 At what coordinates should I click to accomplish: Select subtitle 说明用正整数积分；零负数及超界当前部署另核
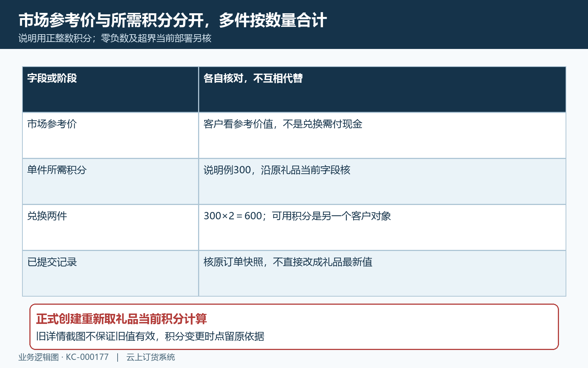115,38
